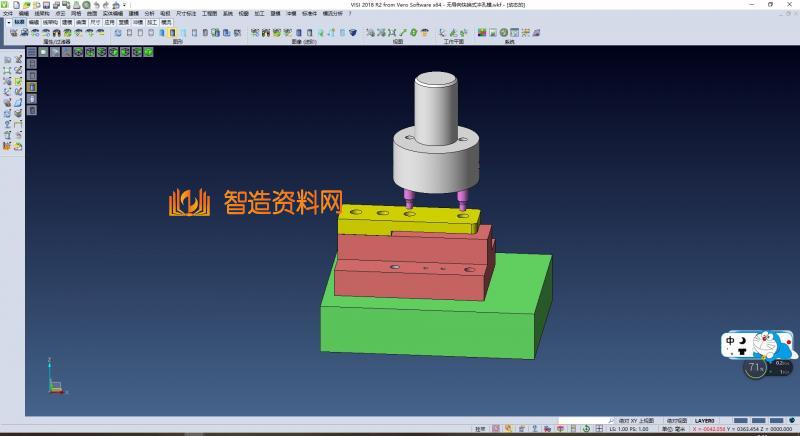Click the orange icon at left toolbar bottom

(x=7, y=146)
